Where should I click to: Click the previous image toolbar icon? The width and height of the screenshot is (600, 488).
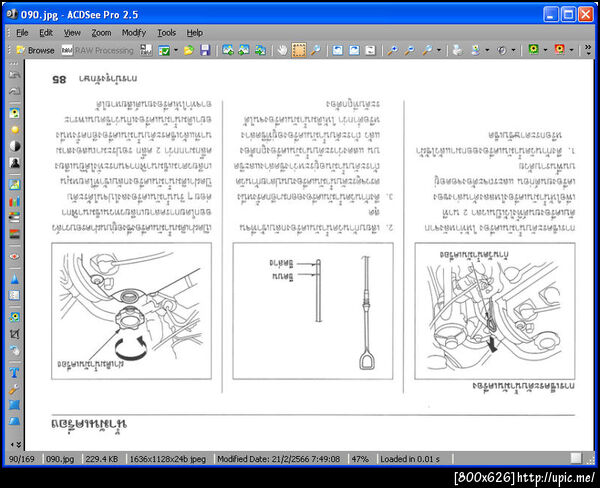tap(228, 50)
